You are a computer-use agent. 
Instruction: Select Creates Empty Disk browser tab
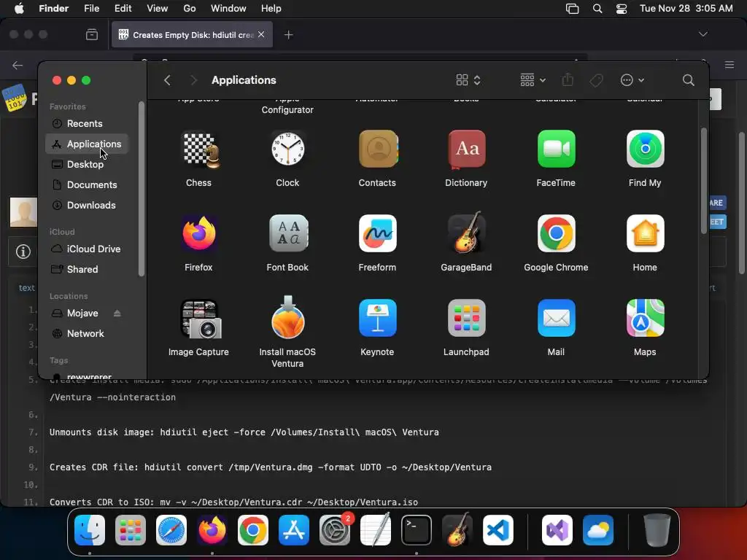click(x=192, y=34)
